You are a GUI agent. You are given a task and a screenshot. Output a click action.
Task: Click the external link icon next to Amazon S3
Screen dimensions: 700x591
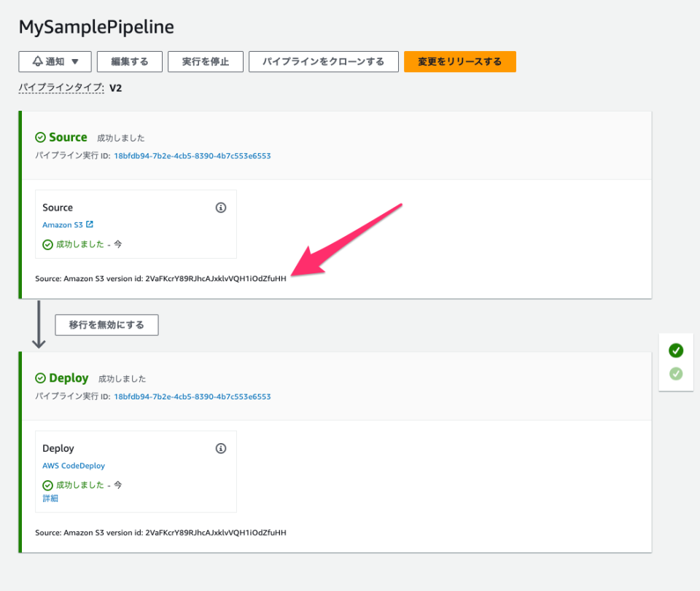pos(89,224)
